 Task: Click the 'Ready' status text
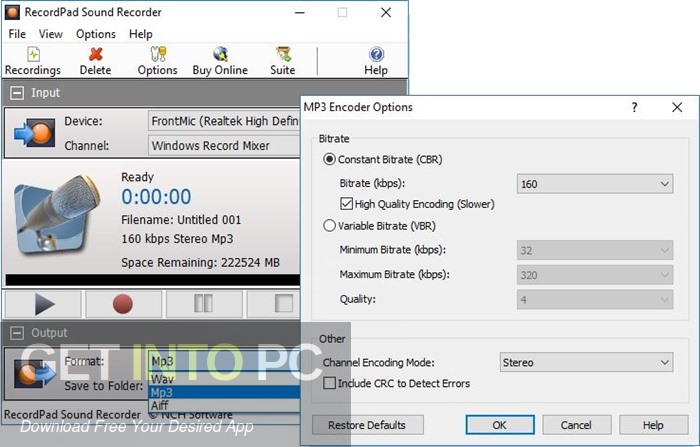(138, 177)
